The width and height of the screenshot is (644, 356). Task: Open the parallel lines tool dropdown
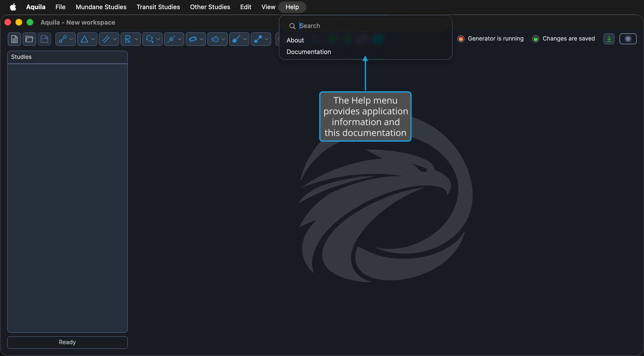pyautogui.click(x=109, y=39)
